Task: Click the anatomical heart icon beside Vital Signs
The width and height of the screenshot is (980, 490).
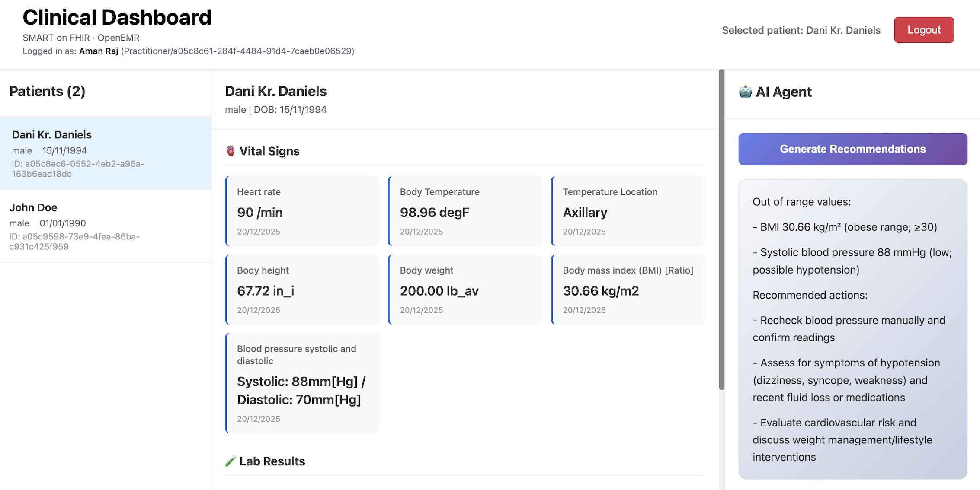Action: coord(230,151)
